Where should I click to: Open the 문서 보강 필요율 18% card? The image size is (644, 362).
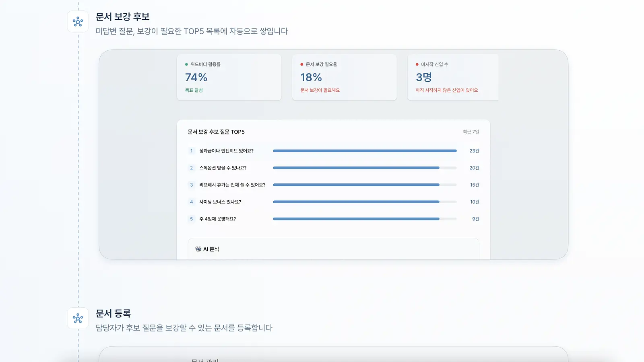click(344, 77)
